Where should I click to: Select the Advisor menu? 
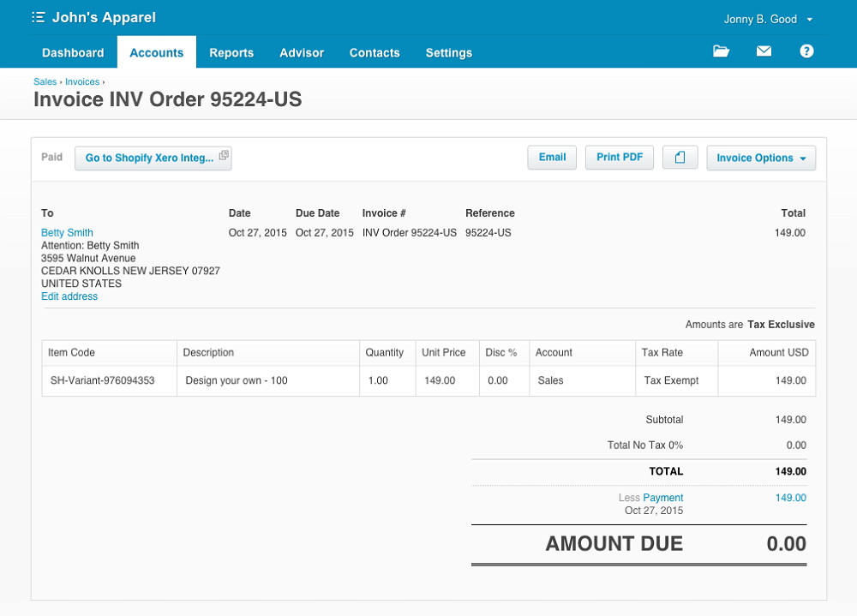[301, 52]
